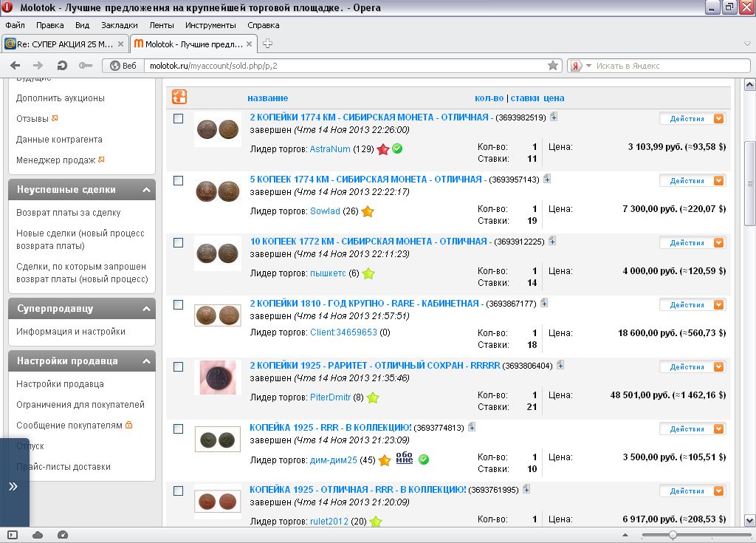Open bidder profile AstraNum

330,148
